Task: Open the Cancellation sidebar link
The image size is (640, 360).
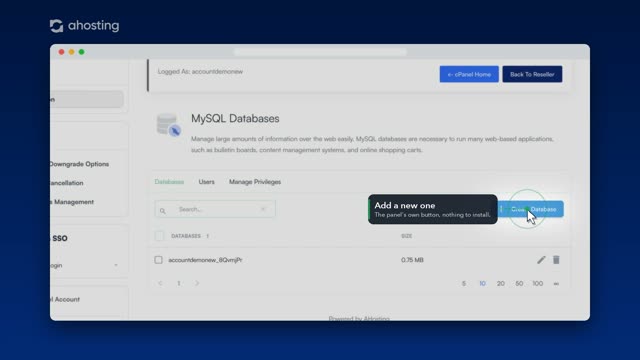Action: (67, 183)
